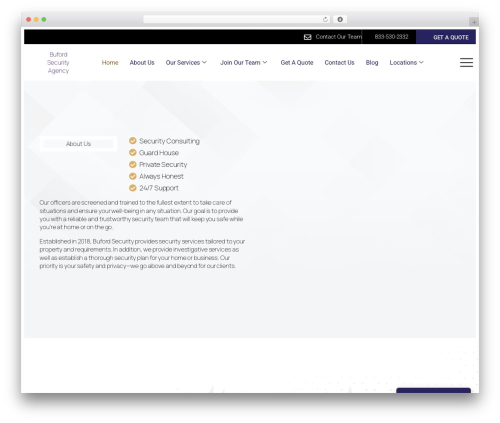Close the window with red button
Image resolution: width=500 pixels, height=423 pixels.
(29, 19)
